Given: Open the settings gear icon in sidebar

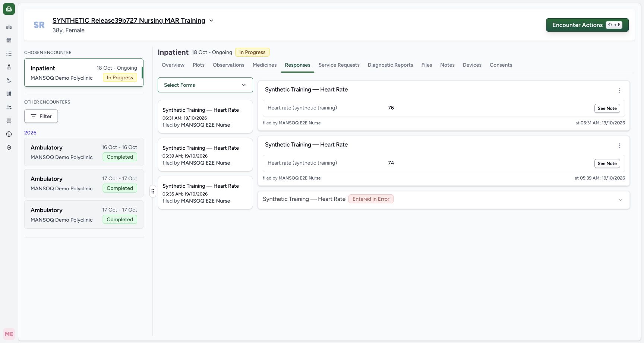Looking at the screenshot, I should (x=9, y=147).
